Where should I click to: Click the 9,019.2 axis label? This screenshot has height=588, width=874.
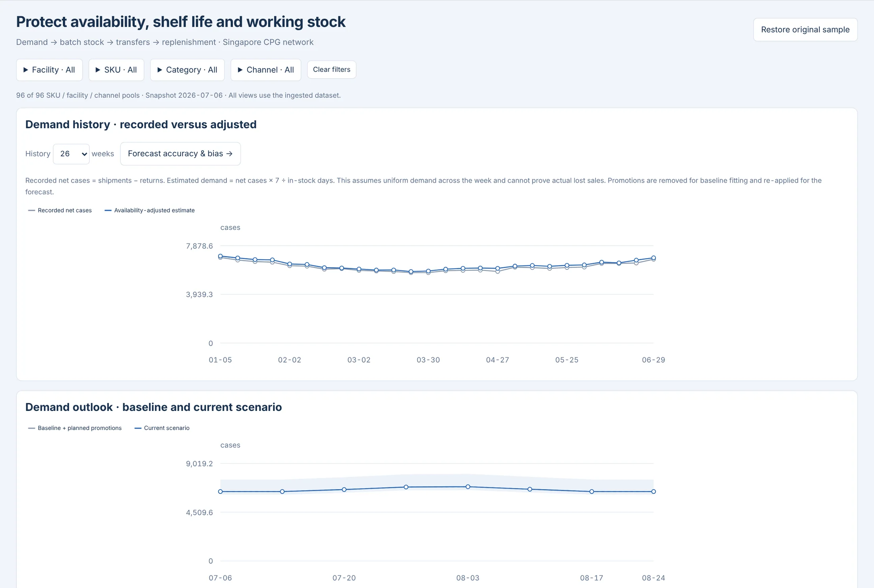(199, 464)
